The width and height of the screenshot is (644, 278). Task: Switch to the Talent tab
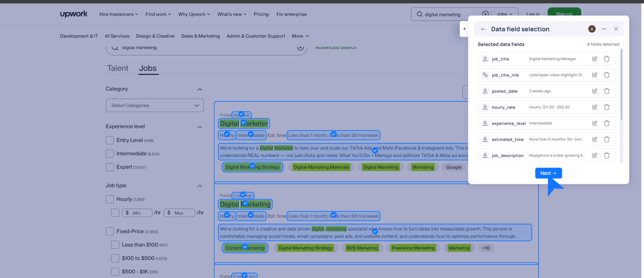click(118, 68)
